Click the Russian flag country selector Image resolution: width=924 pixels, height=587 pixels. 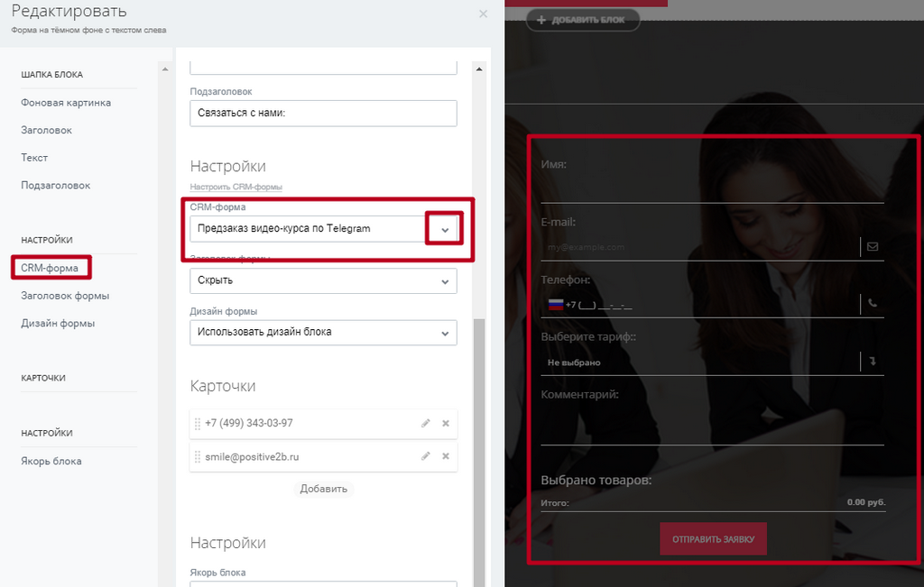[556, 305]
